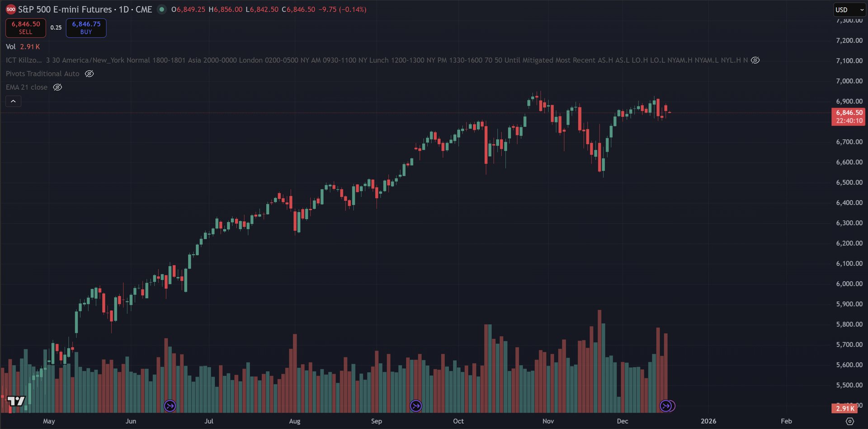Click the Aug label on the time axis
The width and height of the screenshot is (868, 429).
(x=295, y=421)
